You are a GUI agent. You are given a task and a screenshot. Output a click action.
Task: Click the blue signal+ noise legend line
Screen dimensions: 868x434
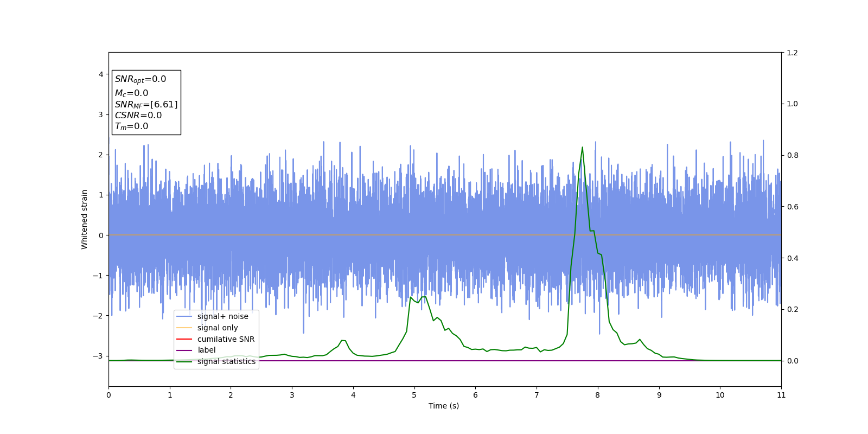[184, 316]
